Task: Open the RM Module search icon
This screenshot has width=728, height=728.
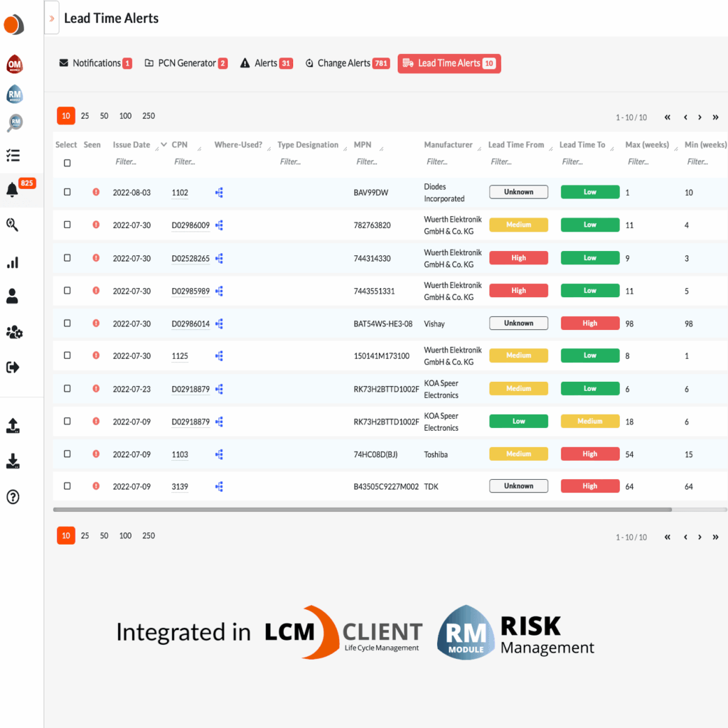Action: (x=14, y=122)
